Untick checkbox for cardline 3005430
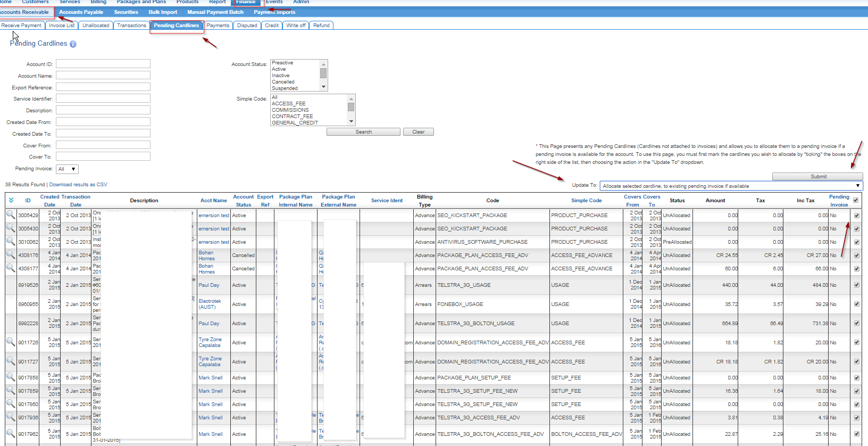This screenshot has width=868, height=446. tap(857, 229)
